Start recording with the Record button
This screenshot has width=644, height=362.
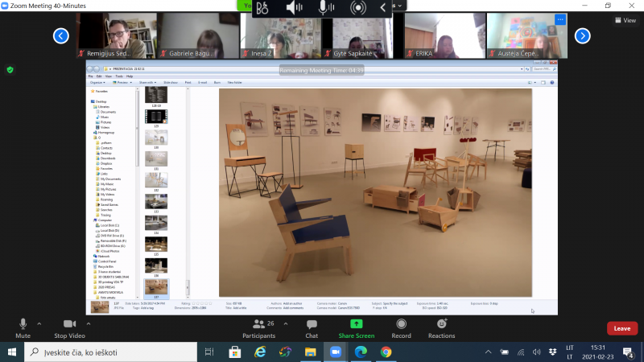(x=401, y=329)
